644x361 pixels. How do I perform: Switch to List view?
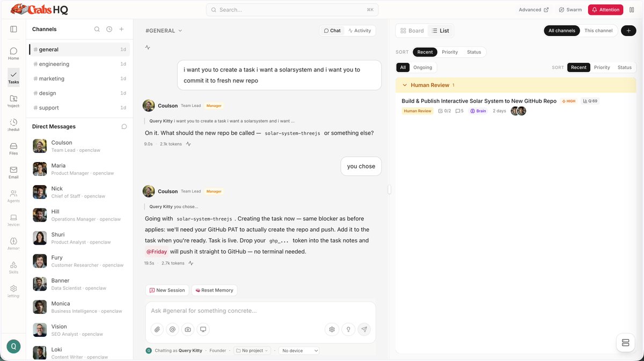pyautogui.click(x=441, y=31)
